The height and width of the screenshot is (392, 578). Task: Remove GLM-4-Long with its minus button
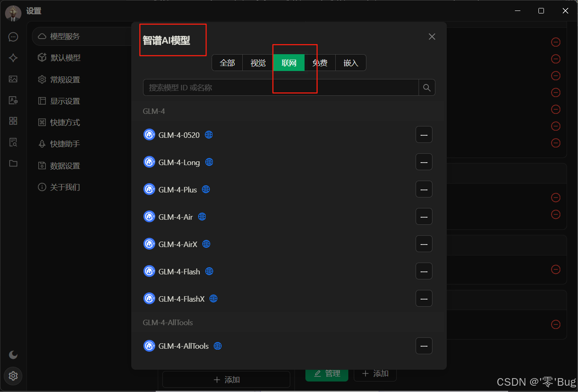424,162
